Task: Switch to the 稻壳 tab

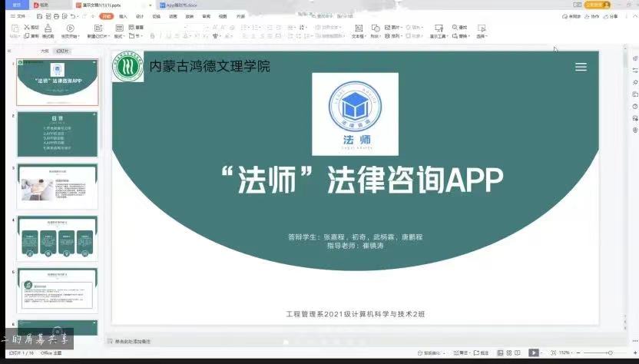Action: tap(41, 5)
